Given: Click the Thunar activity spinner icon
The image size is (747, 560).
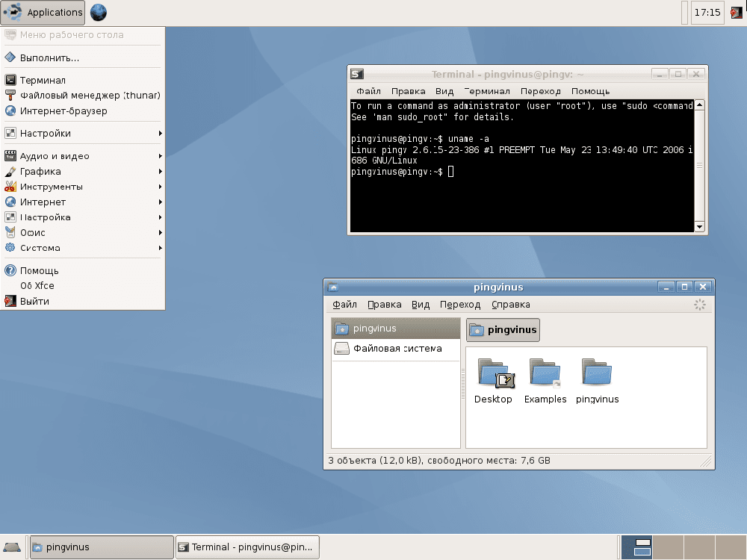Looking at the screenshot, I should [x=699, y=305].
